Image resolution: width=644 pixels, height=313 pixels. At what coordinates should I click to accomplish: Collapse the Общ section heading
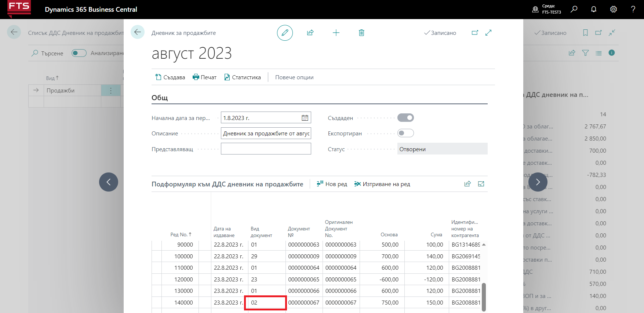pyautogui.click(x=160, y=98)
